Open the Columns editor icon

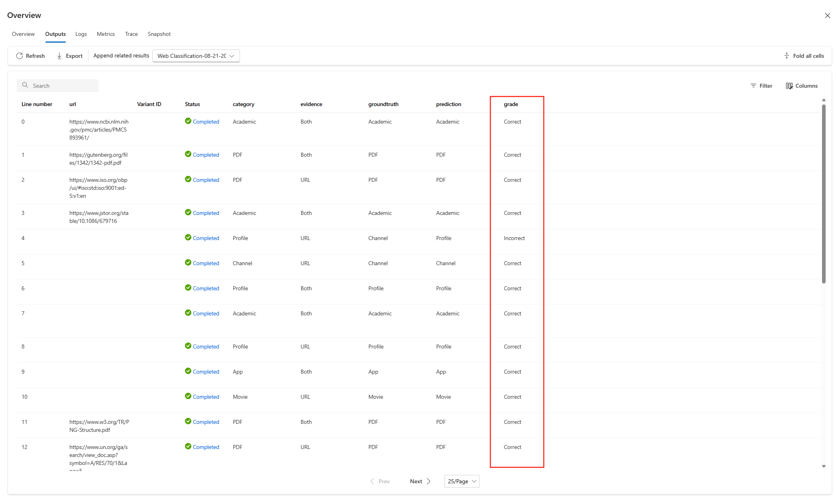[x=789, y=86]
